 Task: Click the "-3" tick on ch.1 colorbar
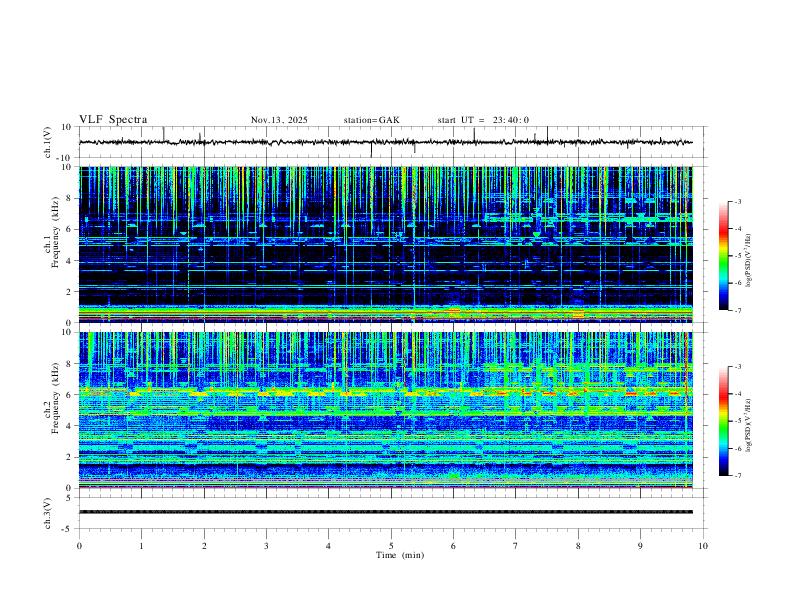click(738, 201)
